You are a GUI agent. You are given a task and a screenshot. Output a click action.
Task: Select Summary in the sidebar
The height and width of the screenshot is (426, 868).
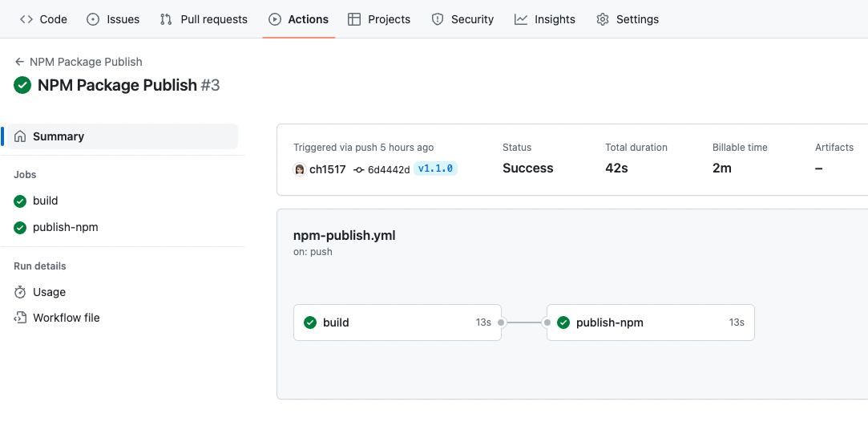(x=123, y=136)
